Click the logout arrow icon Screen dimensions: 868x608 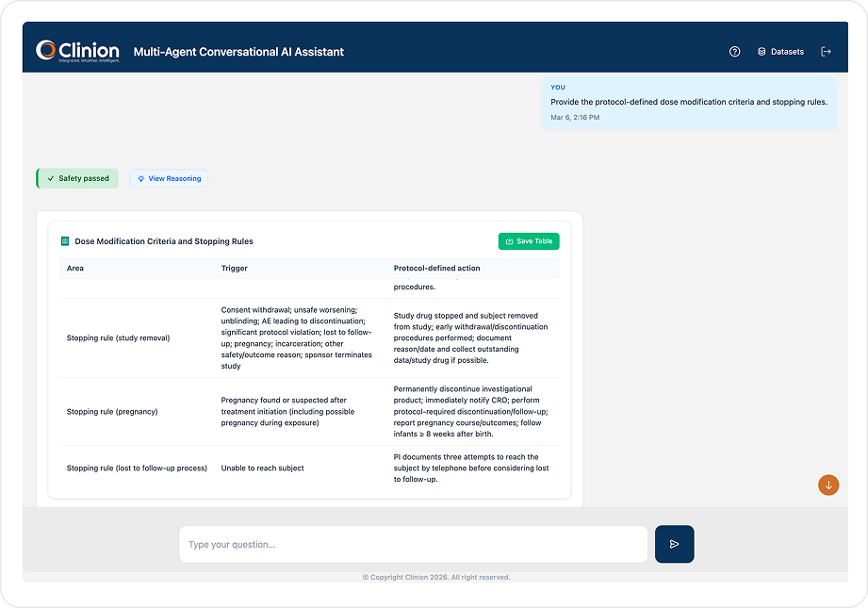click(x=827, y=52)
